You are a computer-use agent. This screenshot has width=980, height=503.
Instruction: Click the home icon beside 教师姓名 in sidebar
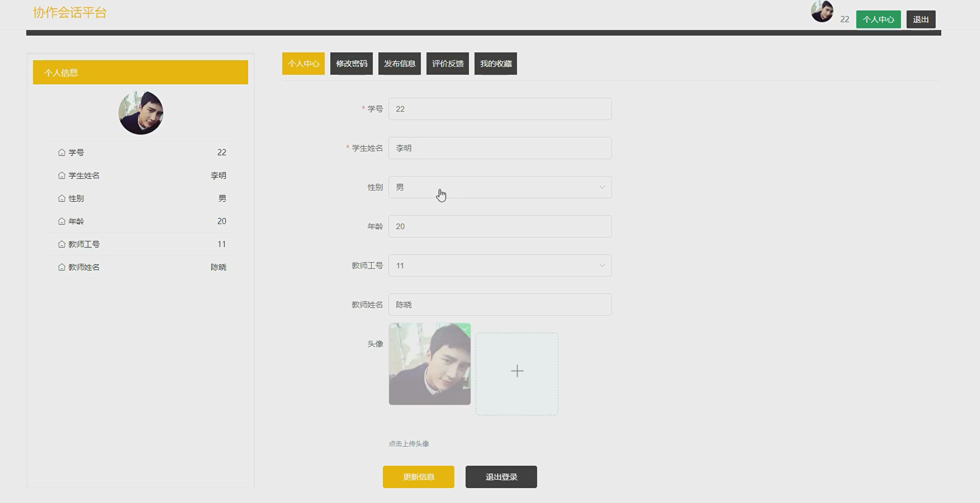click(61, 267)
